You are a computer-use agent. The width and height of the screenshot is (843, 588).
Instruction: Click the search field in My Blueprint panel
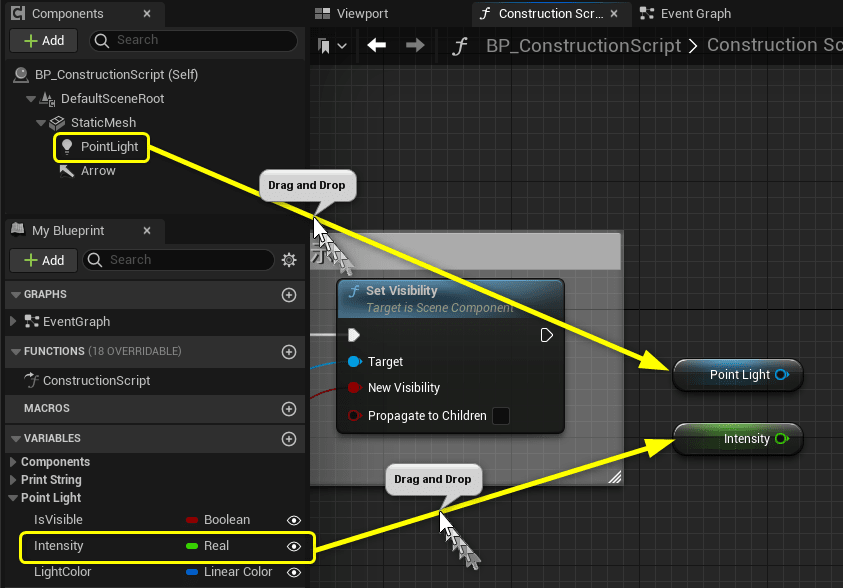178,260
